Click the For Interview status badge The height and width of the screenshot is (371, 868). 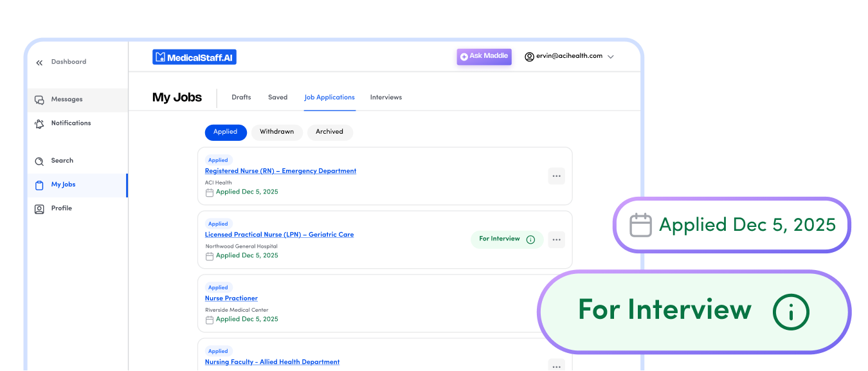pyautogui.click(x=499, y=239)
